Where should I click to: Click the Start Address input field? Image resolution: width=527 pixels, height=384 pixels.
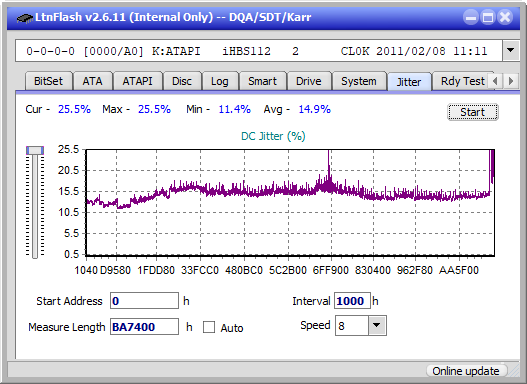144,300
